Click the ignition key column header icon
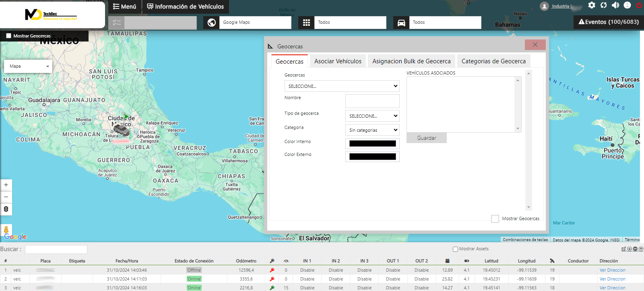644x291 pixels. [272, 261]
